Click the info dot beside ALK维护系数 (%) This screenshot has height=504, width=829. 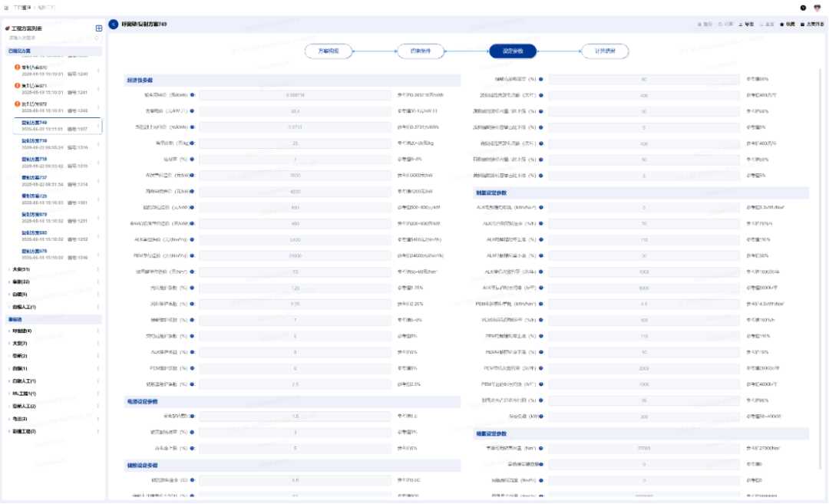click(x=192, y=352)
